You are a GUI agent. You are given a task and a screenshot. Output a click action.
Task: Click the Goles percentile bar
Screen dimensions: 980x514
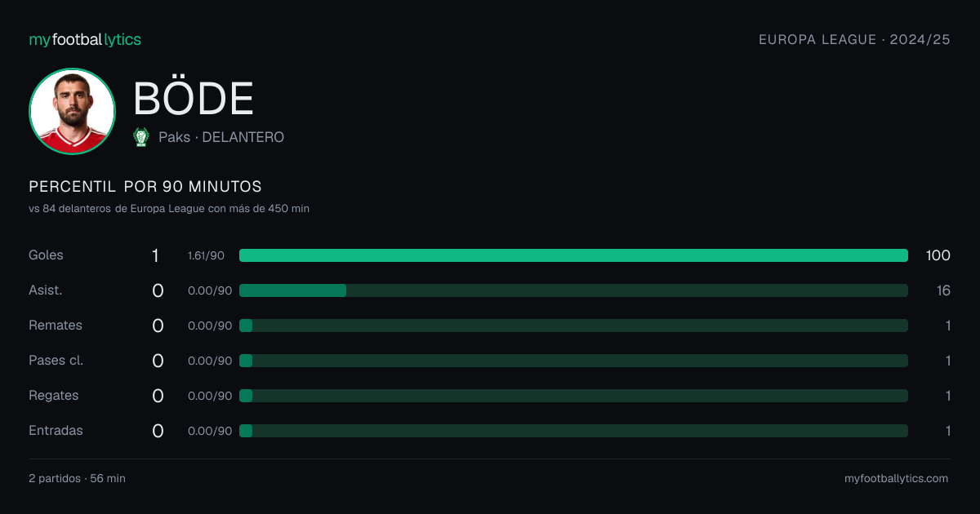coord(573,255)
